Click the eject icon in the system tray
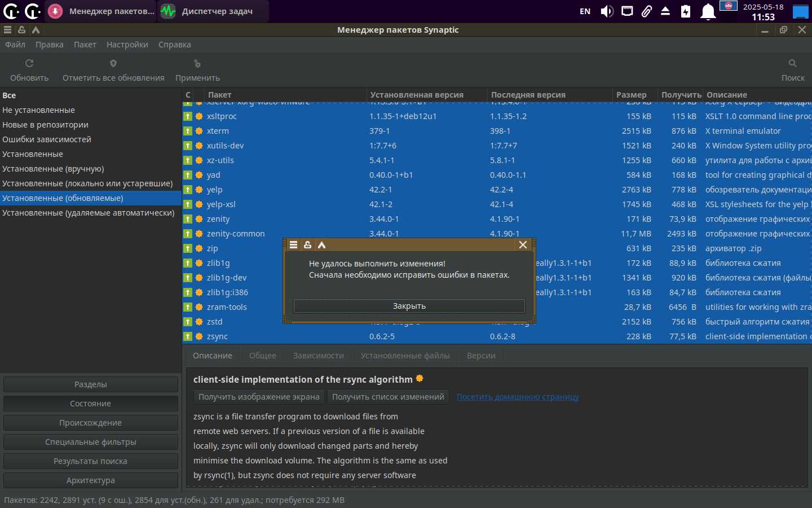The width and height of the screenshot is (812, 508). 665,11
